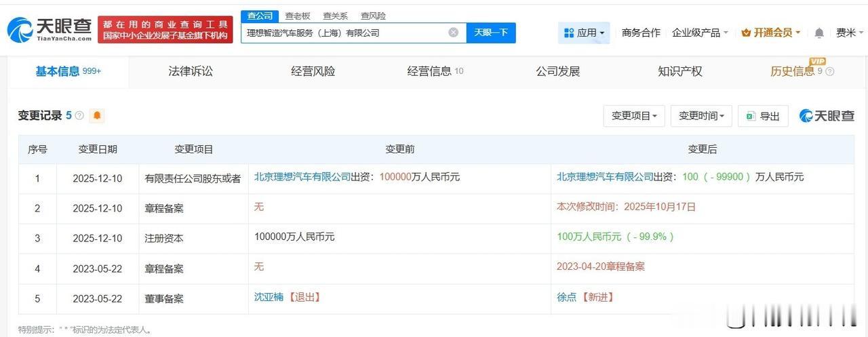The image size is (868, 337).
Task: Open the 费米 user account dropdown
Action: (848, 33)
